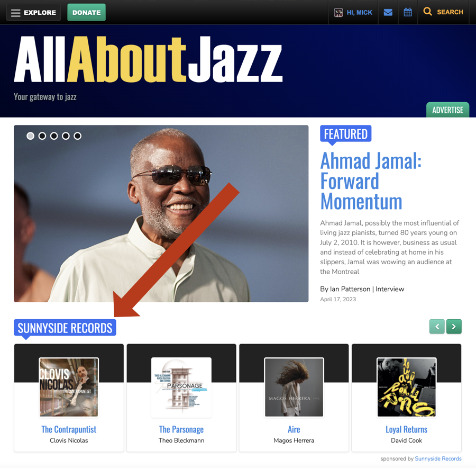Viewport: 476px width, 468px height.
Task: Click the Donate button
Action: (x=87, y=13)
